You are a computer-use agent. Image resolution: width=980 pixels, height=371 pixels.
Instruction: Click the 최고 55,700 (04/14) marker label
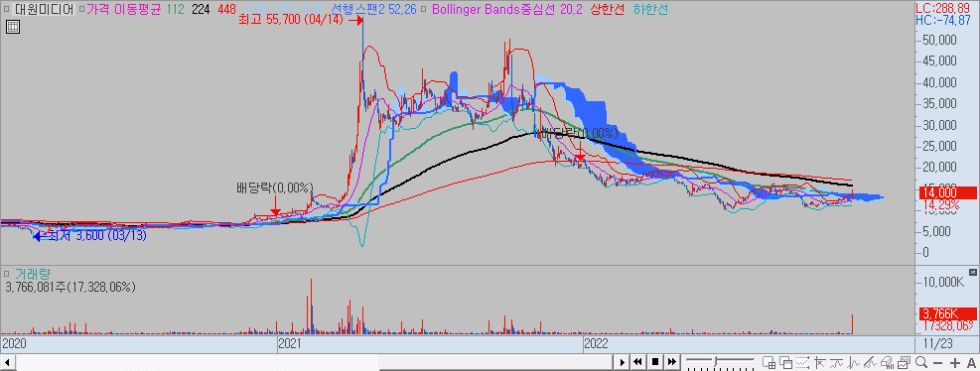pyautogui.click(x=291, y=20)
